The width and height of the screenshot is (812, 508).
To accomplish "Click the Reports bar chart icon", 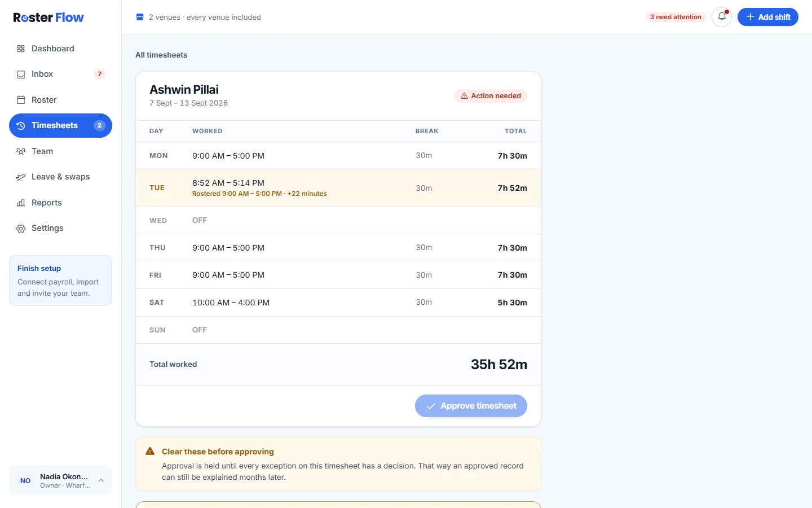I will click(21, 203).
